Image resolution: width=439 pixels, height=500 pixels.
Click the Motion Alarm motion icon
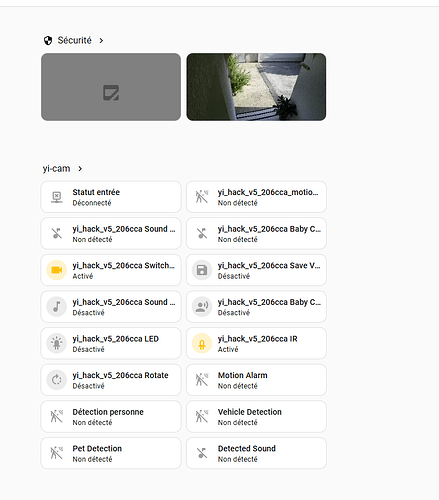pos(202,380)
